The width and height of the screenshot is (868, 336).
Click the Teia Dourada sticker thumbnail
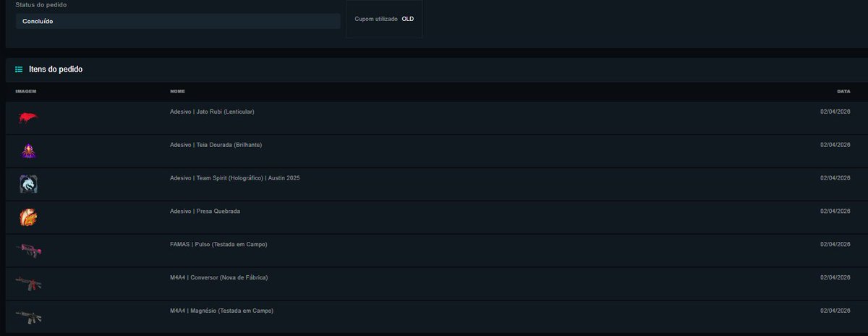pyautogui.click(x=28, y=151)
